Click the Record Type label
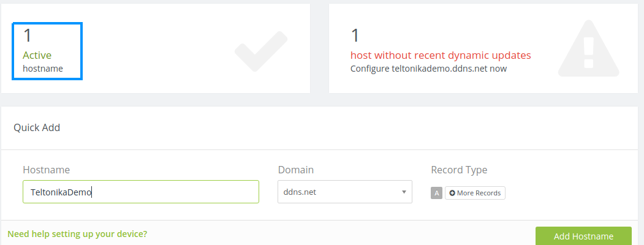644x245 pixels. coord(459,170)
